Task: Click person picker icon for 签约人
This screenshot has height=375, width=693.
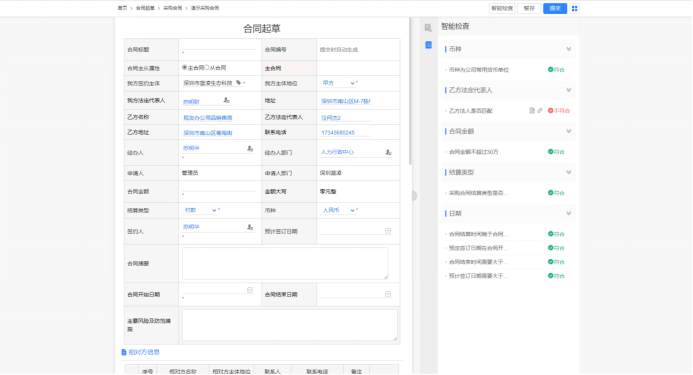Action: pos(250,227)
